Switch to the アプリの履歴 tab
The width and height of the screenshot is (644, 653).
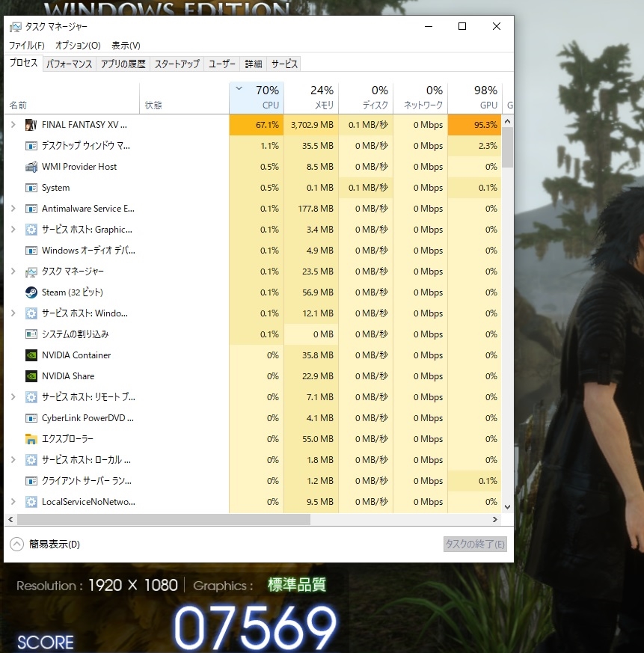tap(123, 64)
